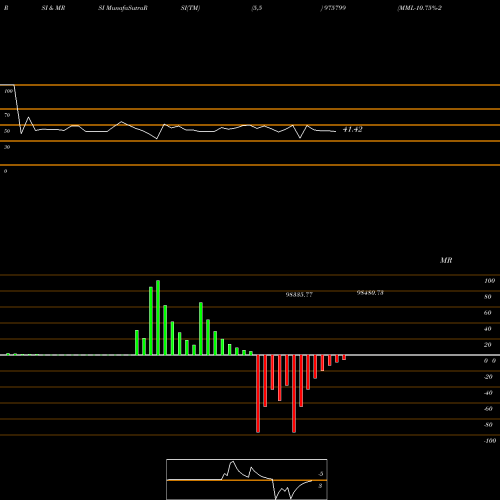Click the 98385.77 value label
The width and height of the screenshot is (500, 500).
[x=299, y=295]
